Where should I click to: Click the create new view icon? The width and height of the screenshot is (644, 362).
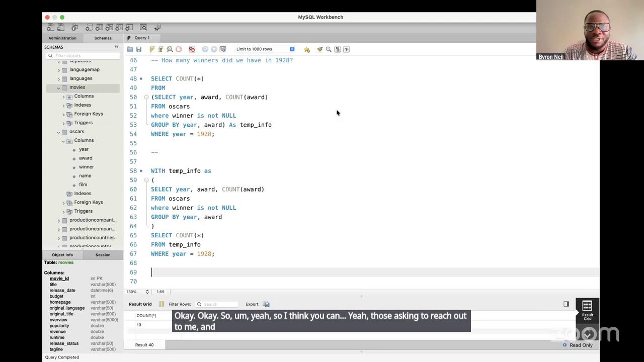click(x=109, y=27)
